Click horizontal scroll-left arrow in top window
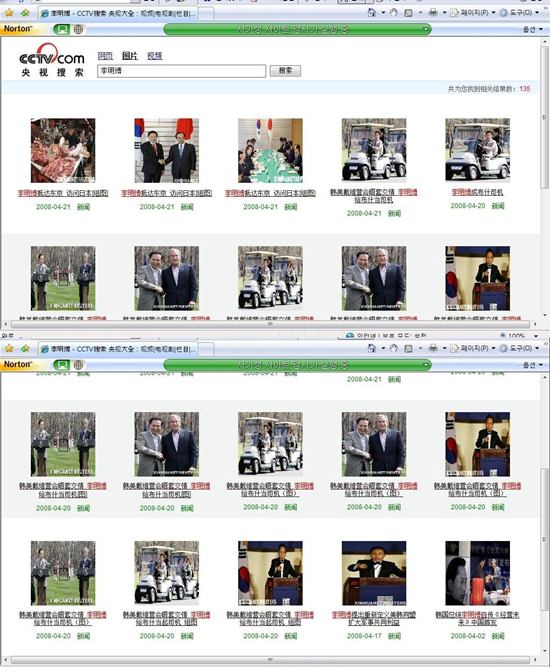550x667 pixels. (x=5, y=324)
